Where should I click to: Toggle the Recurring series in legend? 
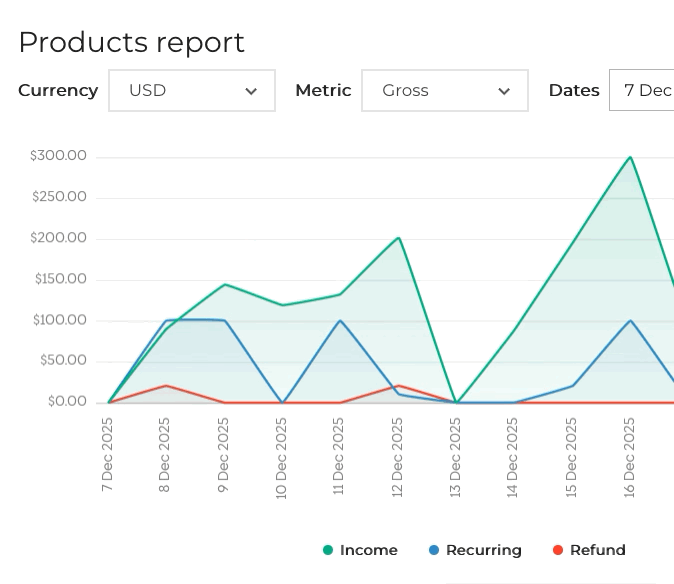pyautogui.click(x=483, y=550)
